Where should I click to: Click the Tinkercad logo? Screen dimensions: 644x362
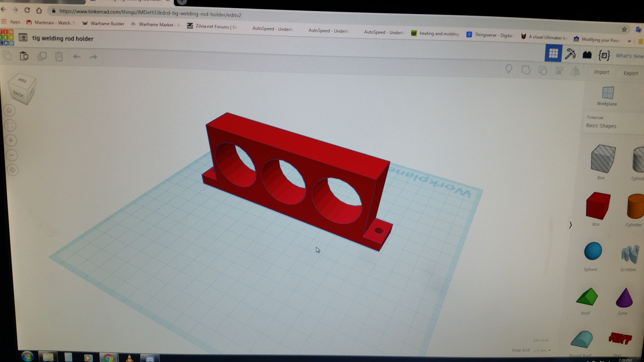[7, 37]
